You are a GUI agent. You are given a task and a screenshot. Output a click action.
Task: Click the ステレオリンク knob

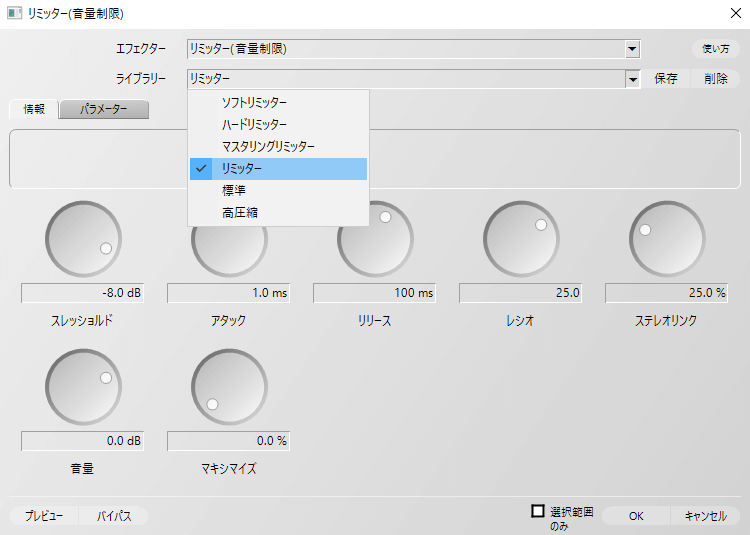pos(667,240)
